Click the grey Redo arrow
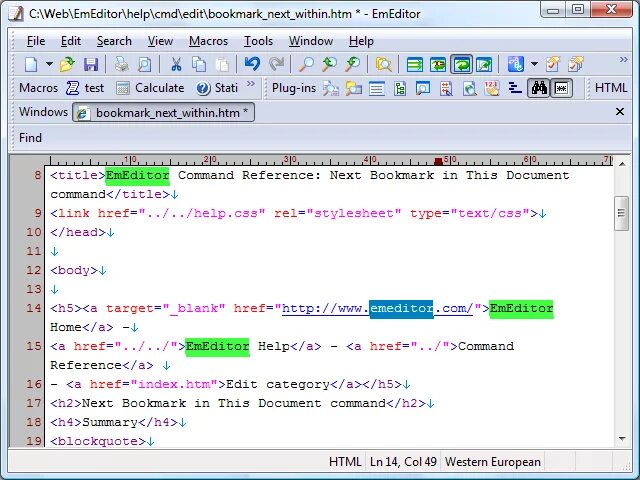Screen dimensions: 640x480 click(276, 64)
